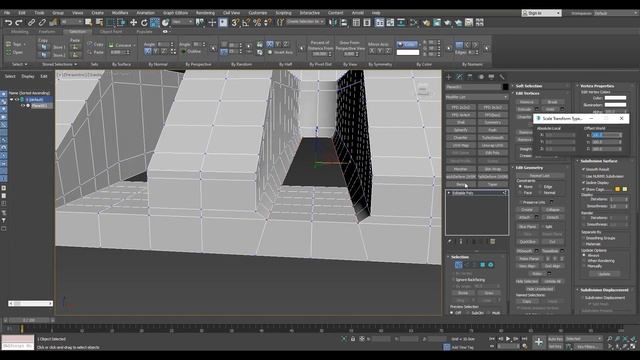Expand the Editable Poly stack entry
This screenshot has width=640, height=360.
pos(449,193)
